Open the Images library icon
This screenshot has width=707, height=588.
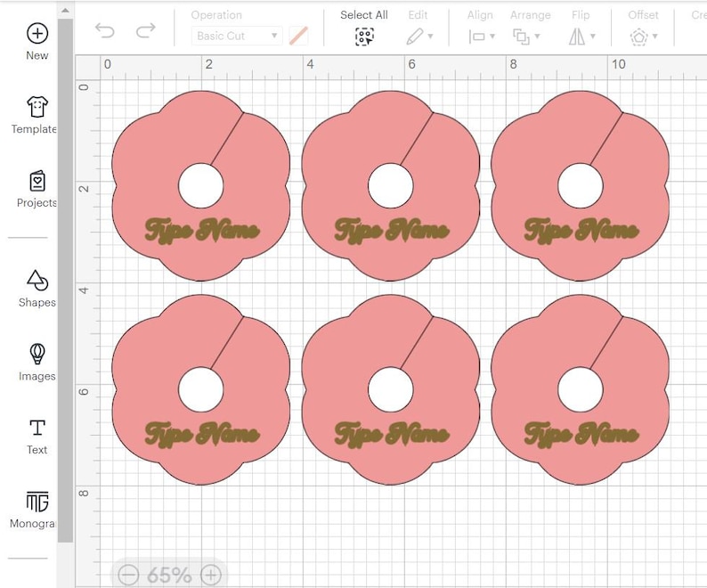click(37, 354)
